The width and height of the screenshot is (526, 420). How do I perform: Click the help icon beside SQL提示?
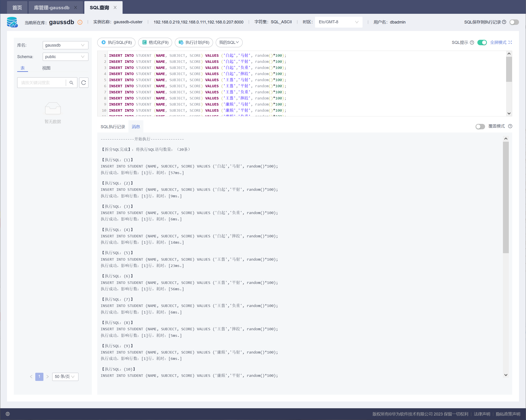(472, 42)
